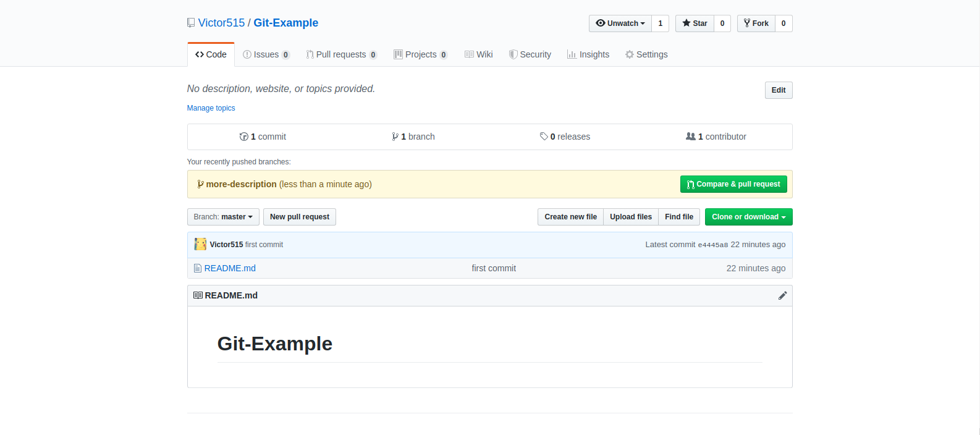Screen dimensions: 980x435
Task: Open the Git-Example repository title link
Action: (x=285, y=23)
